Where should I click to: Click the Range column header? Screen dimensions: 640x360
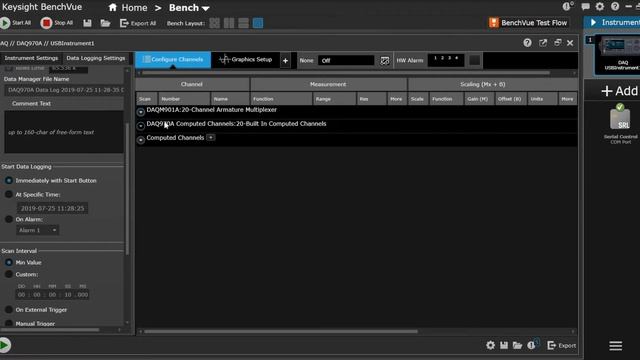(334, 99)
